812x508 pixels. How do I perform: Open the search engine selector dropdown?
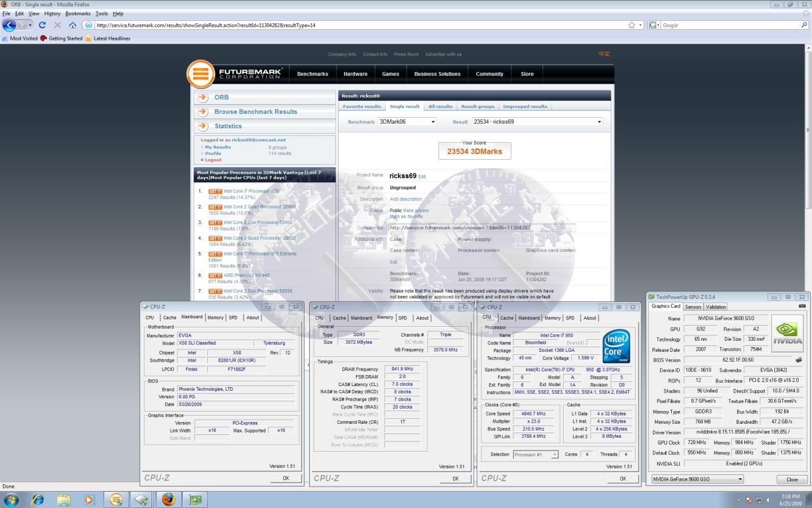point(654,25)
